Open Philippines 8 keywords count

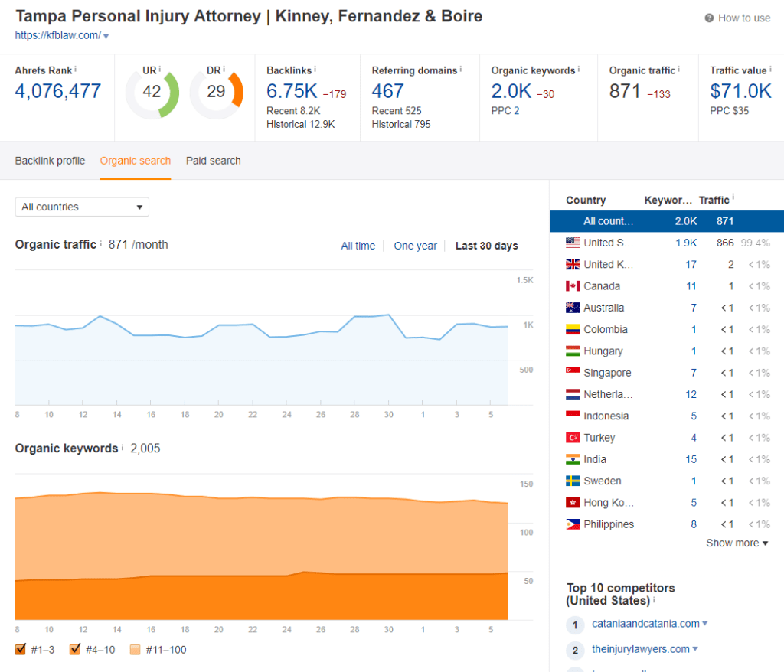[694, 524]
